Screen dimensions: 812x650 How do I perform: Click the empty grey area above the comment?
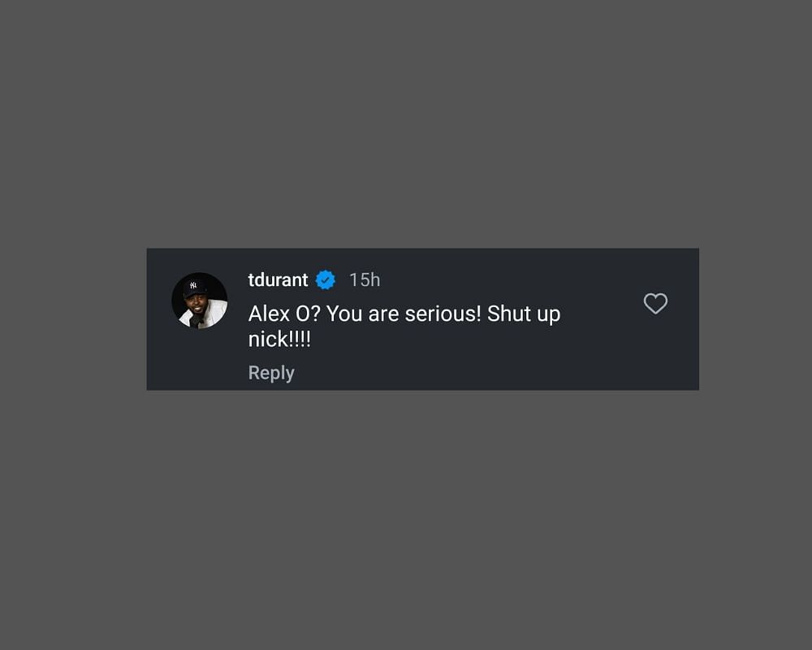[x=406, y=124]
